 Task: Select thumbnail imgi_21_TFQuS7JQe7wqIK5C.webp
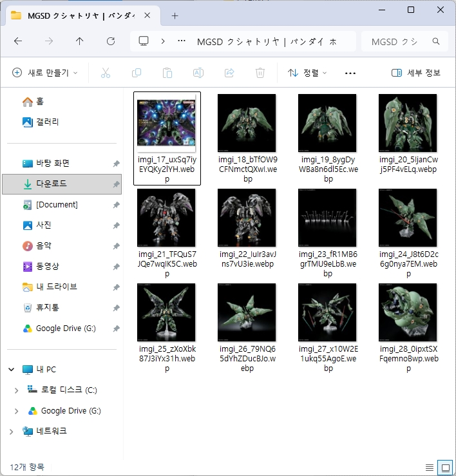[166, 218]
